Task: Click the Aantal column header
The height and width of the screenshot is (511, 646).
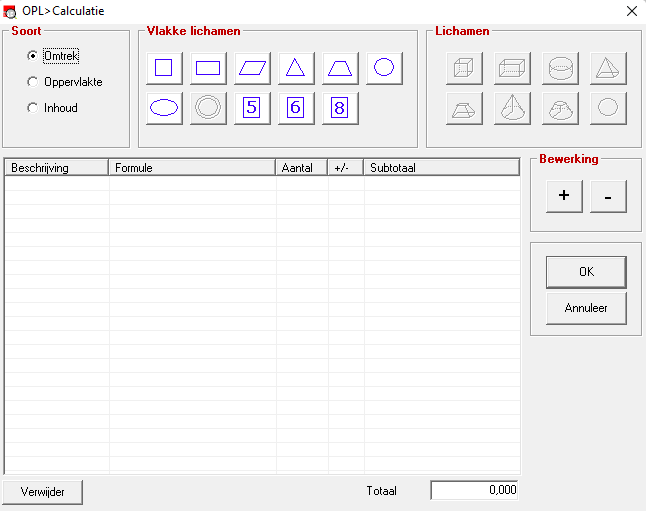Action: [x=302, y=168]
